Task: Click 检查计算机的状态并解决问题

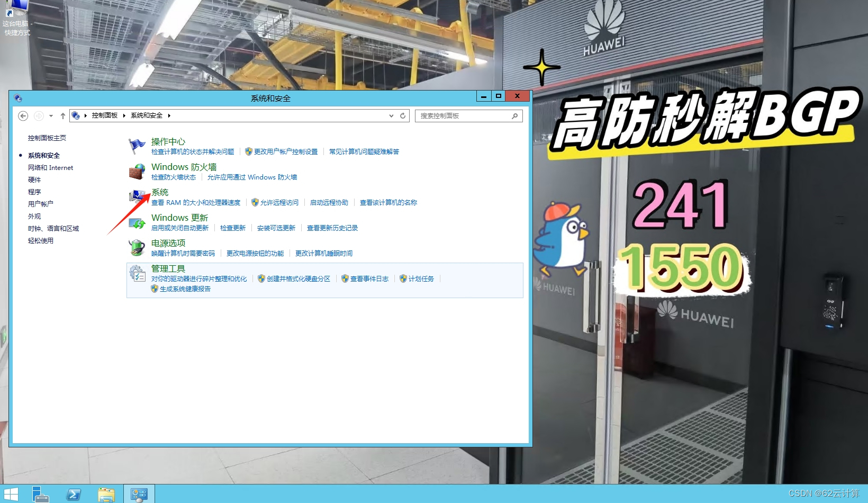Action: point(193,151)
